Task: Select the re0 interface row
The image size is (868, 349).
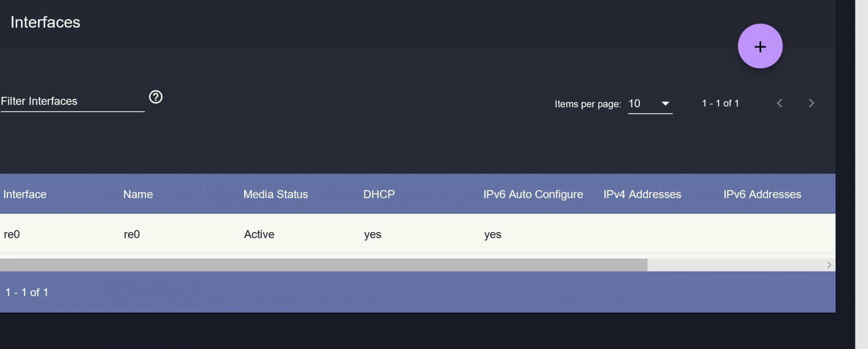Action: (12, 234)
